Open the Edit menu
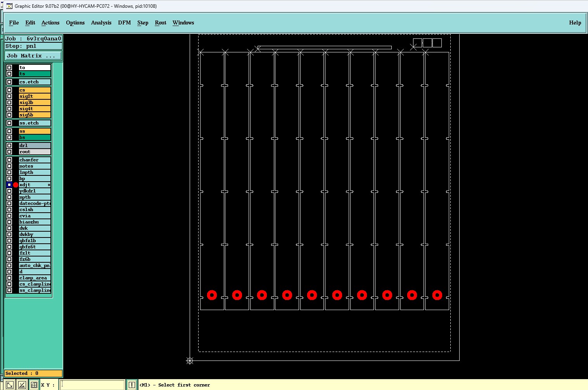Viewport: 588px width, 390px height. click(x=30, y=23)
